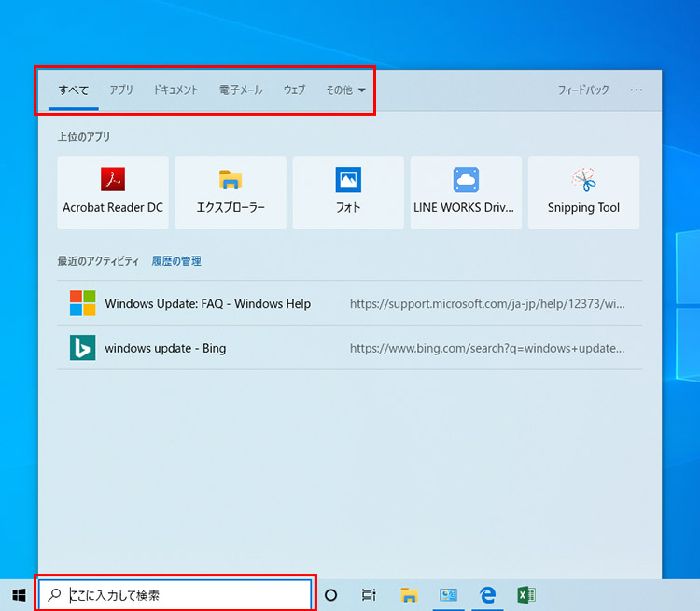Launch Snipping Tool from top apps

[583, 192]
